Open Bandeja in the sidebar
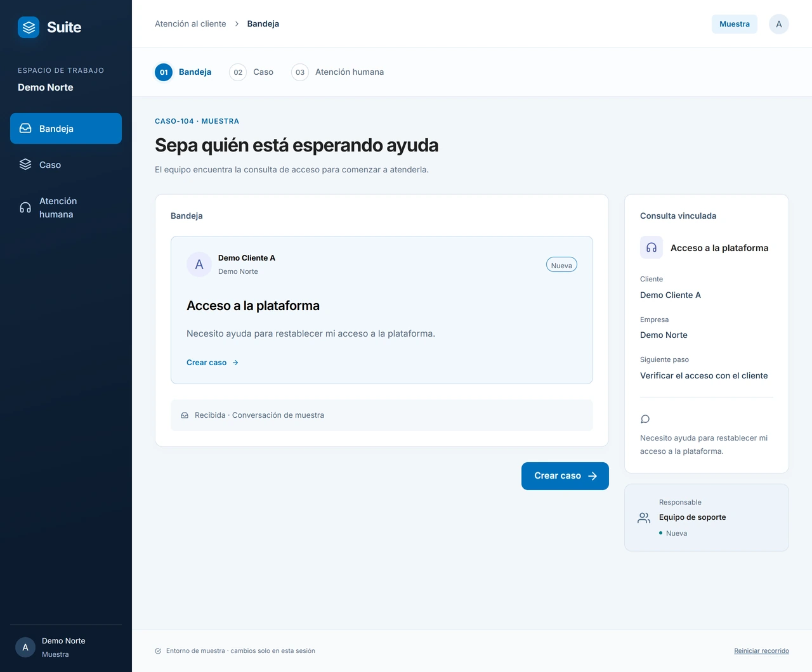Screen dimensions: 812x672 coord(66,128)
